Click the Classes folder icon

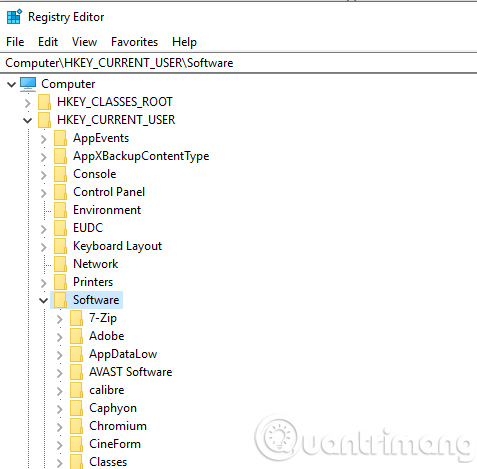pyautogui.click(x=76, y=462)
